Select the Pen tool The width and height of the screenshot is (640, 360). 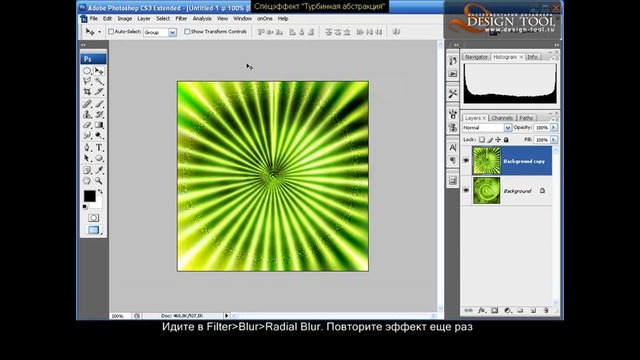[x=87, y=147]
